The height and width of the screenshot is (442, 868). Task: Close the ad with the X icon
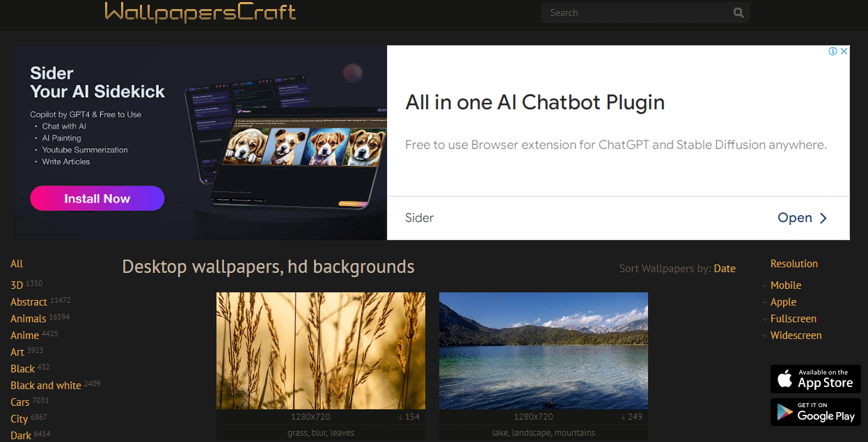(x=844, y=51)
